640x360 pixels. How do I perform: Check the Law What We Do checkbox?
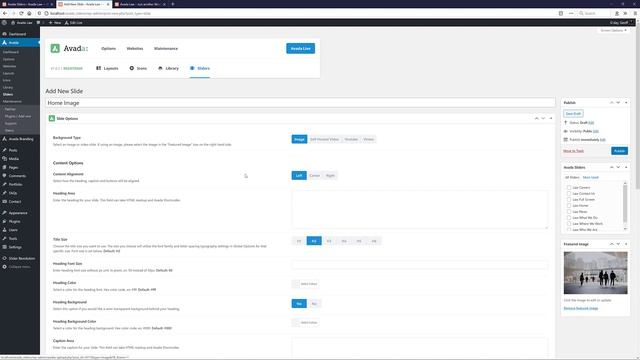pos(569,218)
